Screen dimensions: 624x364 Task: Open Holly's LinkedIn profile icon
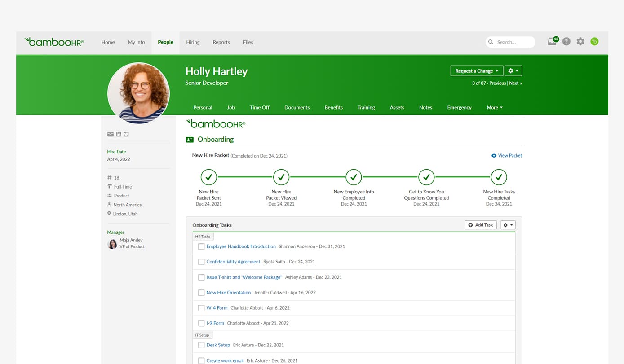click(x=119, y=134)
